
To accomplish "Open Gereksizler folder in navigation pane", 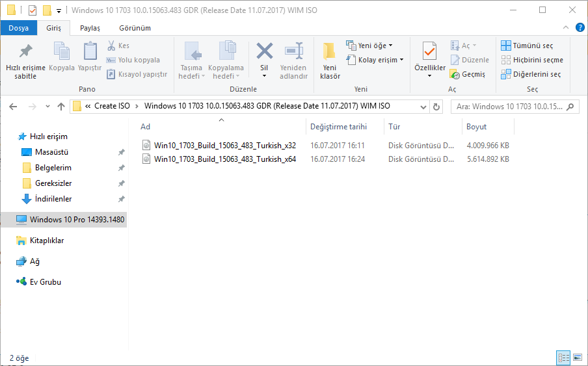I will [x=53, y=183].
